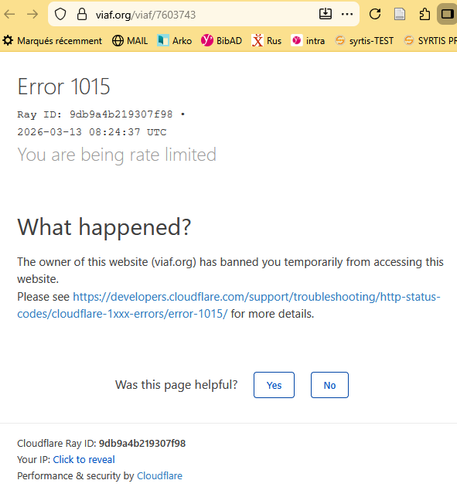Click the 'Error 1015' heading
457x504 pixels.
pos(64,87)
